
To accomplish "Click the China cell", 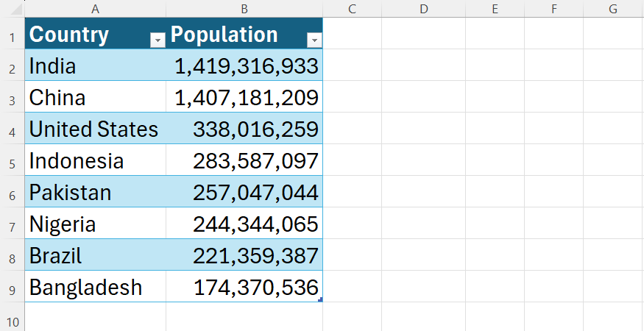I will (x=95, y=96).
